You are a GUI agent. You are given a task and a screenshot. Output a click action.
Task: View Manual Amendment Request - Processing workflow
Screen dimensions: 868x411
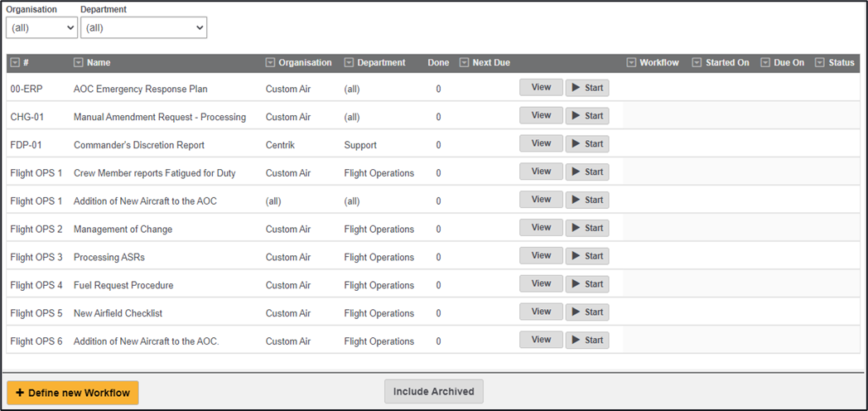(x=541, y=115)
